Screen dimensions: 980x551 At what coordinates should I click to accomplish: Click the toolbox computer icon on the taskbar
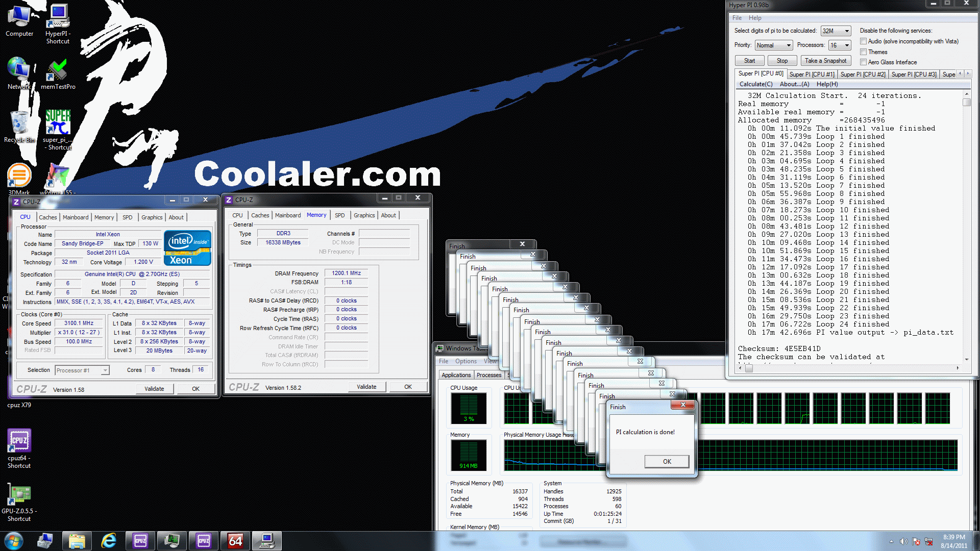[45, 541]
